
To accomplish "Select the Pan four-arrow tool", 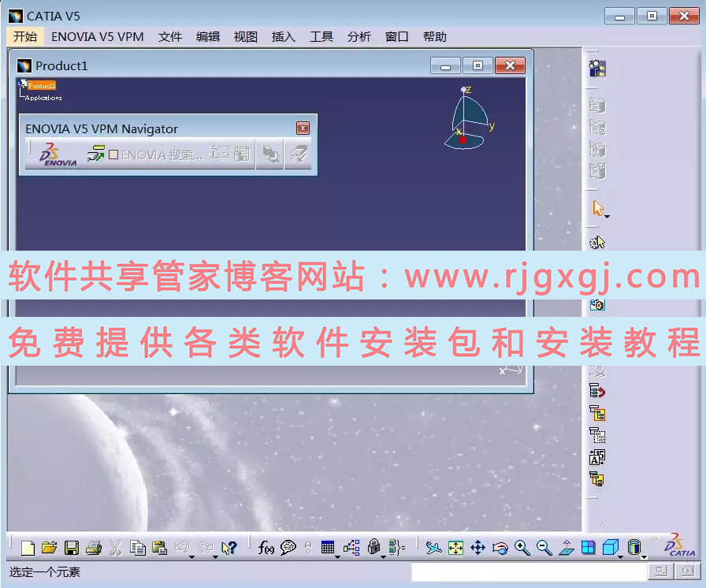I will tap(477, 548).
